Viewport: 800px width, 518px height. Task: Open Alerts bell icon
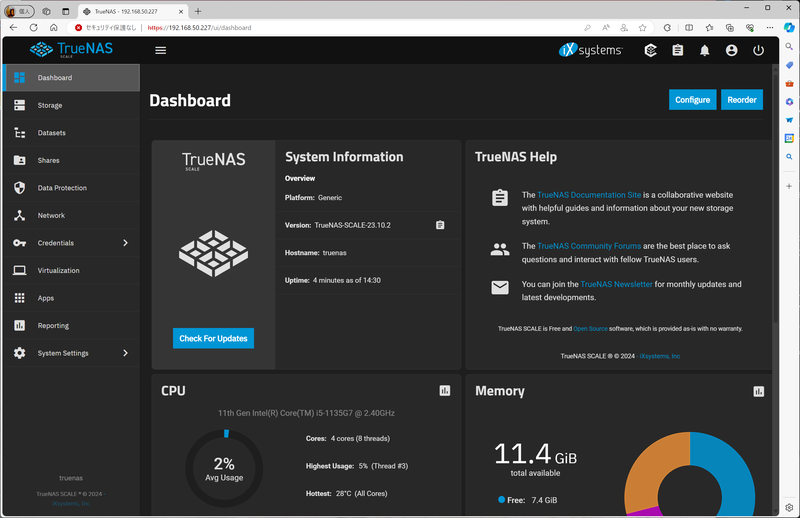pos(705,50)
